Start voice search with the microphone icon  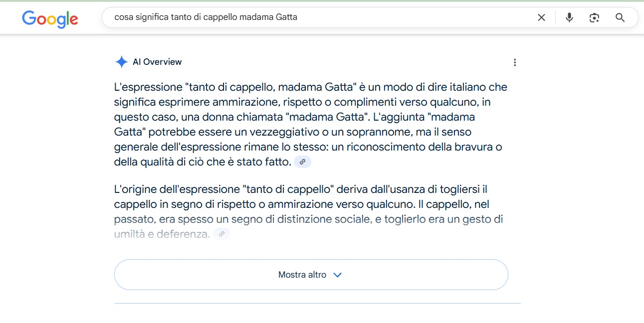(569, 18)
